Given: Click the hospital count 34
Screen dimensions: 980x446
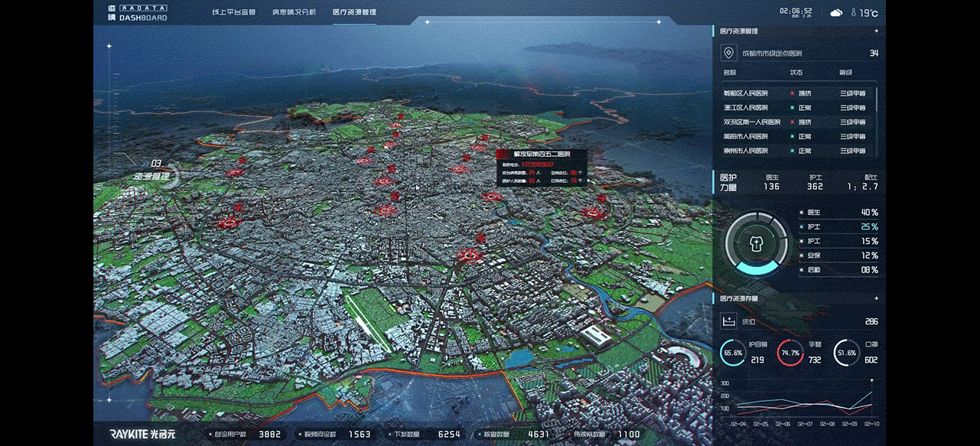Looking at the screenshot, I should click(874, 54).
